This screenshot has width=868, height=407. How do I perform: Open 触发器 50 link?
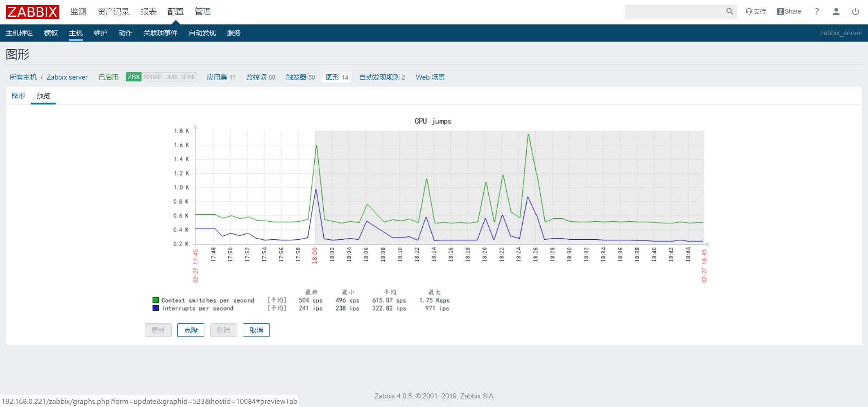pos(300,77)
